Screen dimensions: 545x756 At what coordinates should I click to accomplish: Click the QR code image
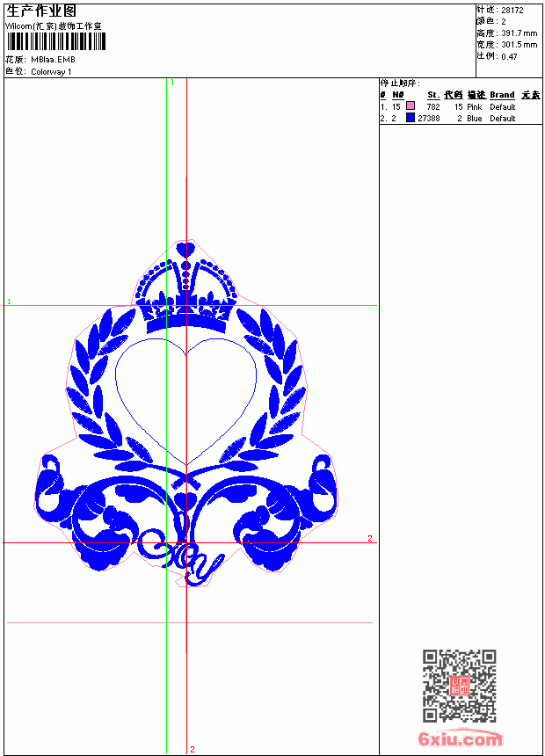[460, 686]
